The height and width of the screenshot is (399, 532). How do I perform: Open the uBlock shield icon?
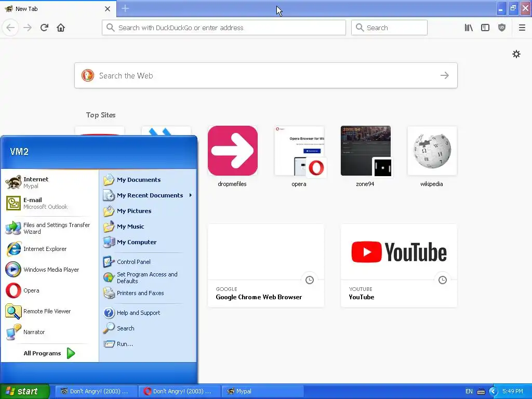coord(502,28)
